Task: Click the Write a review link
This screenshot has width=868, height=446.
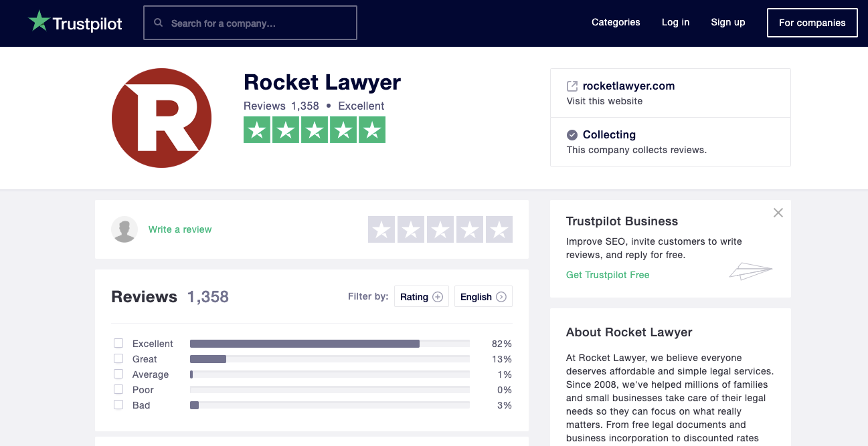Action: (180, 229)
